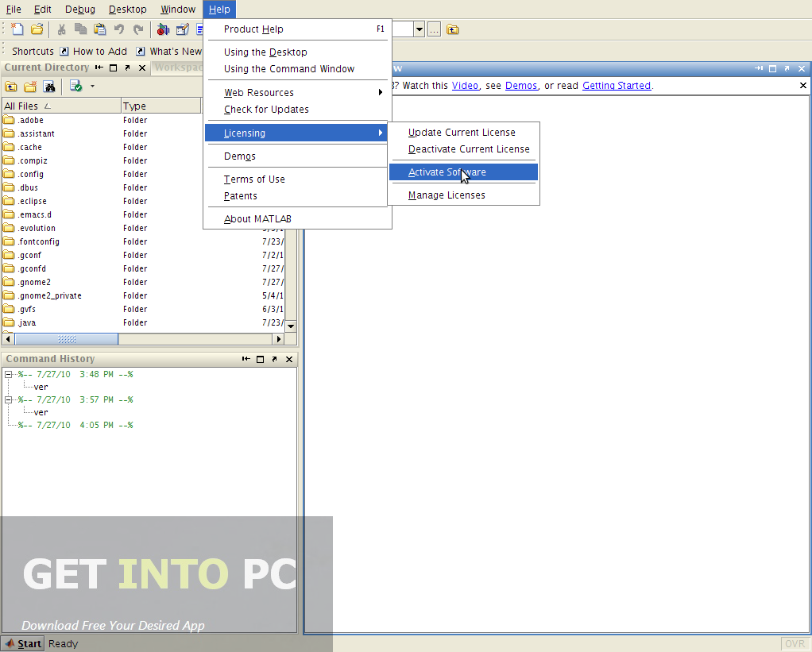Click Go Up One Level in Current Directory
The height and width of the screenshot is (652, 812).
pos(11,87)
